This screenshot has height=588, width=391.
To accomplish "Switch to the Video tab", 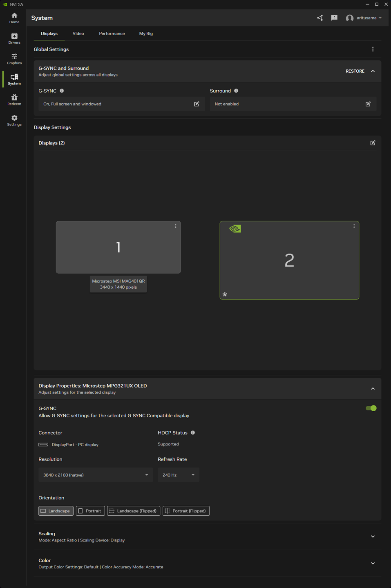I will (x=78, y=33).
